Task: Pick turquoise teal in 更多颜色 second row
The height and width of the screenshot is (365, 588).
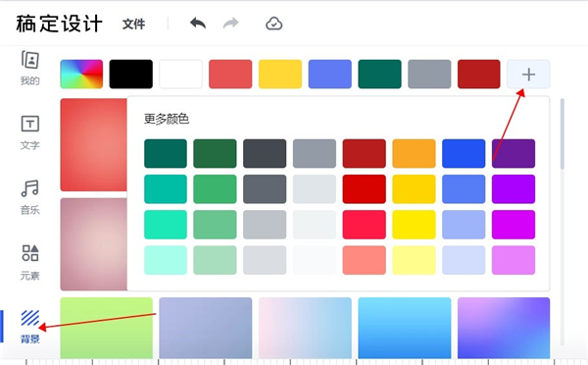Action: click(166, 189)
